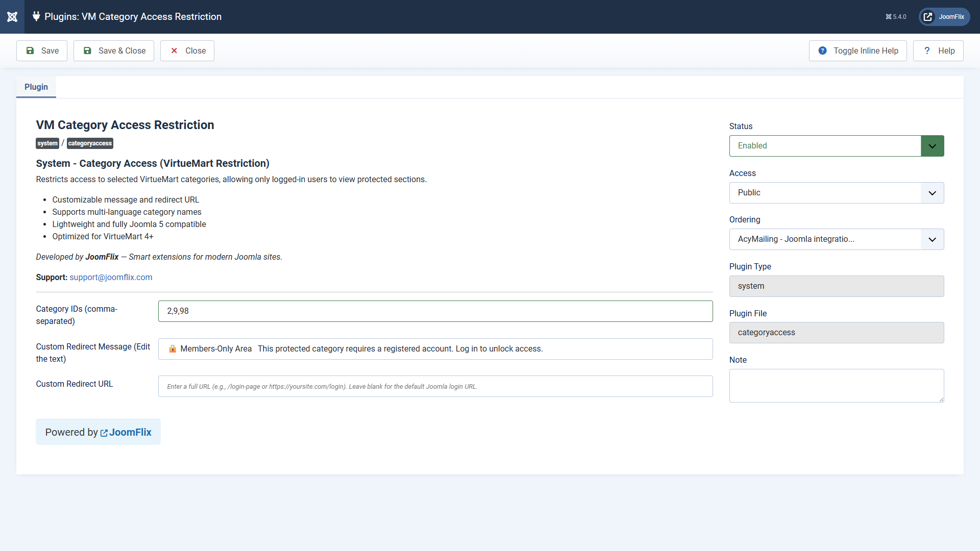This screenshot has height=551, width=980.
Task: Open JoomFlix site via external link button
Action: (944, 17)
